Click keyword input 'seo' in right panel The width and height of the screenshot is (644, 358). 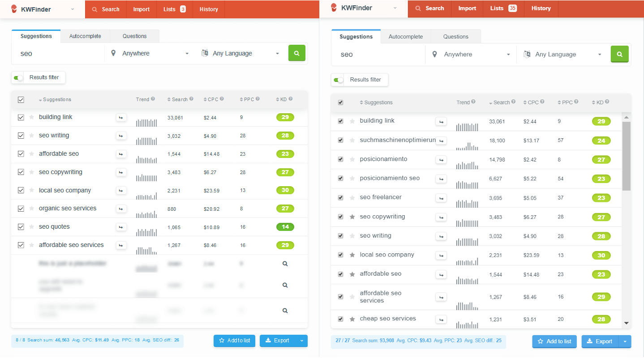[378, 54]
